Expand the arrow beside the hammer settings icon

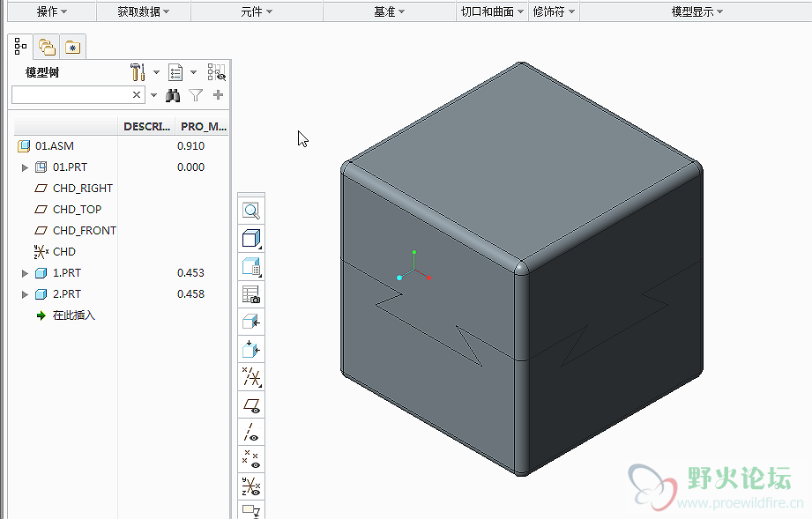coord(156,72)
